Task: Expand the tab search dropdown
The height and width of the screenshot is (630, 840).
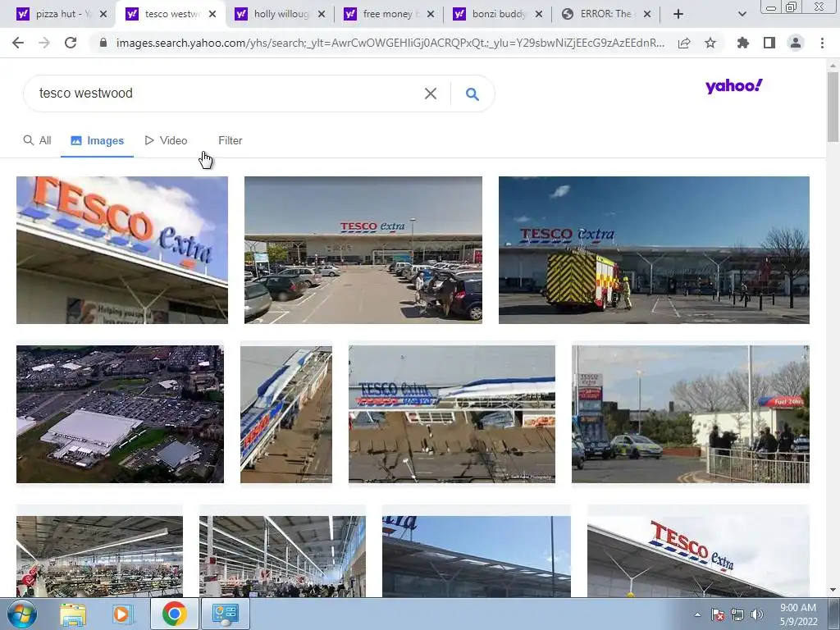Action: click(x=742, y=14)
